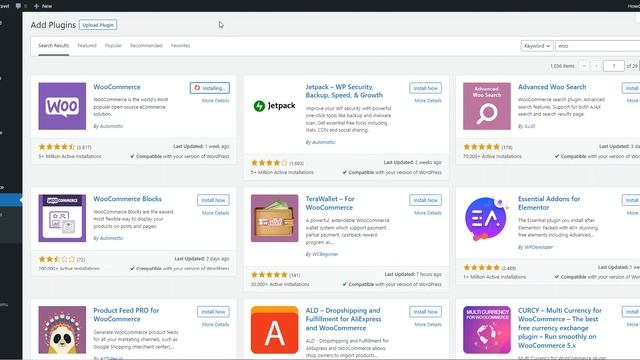The image size is (640, 360).
Task: Click the Automattic author link under WooCommerce
Action: [111, 126]
